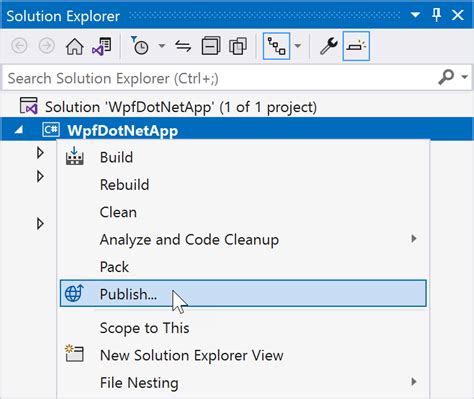Image resolution: width=474 pixels, height=399 pixels.
Task: Open Solution Explorer window position dropdown
Action: click(x=415, y=15)
